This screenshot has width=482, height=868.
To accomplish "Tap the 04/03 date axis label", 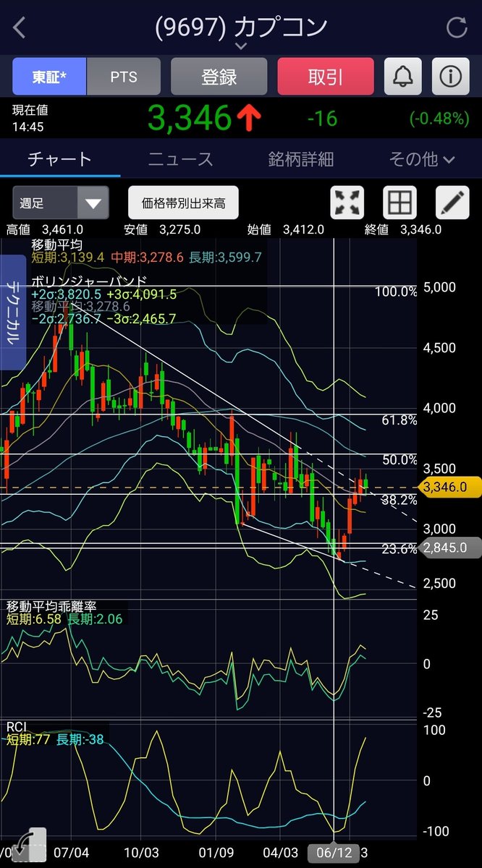I will [282, 852].
